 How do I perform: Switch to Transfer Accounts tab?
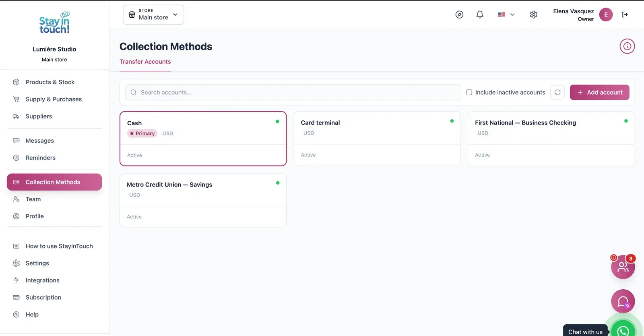coord(145,62)
